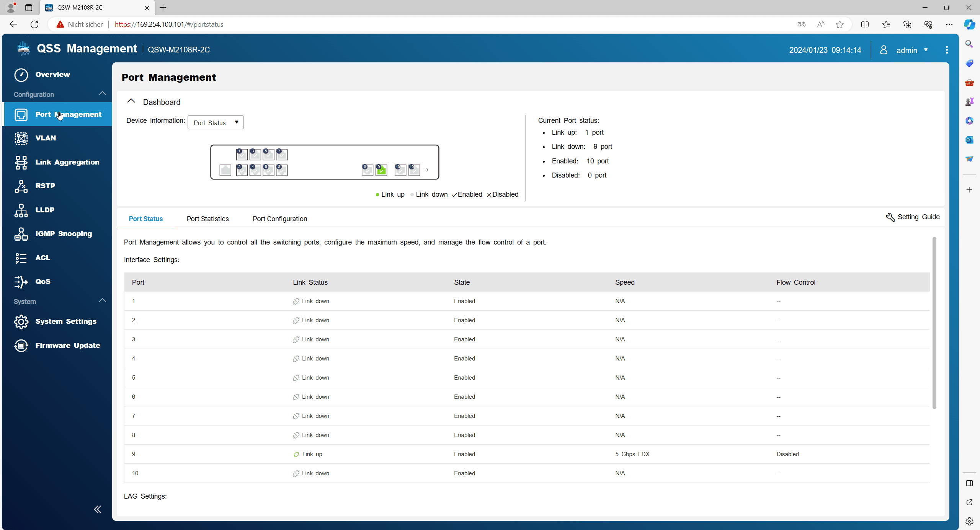980x530 pixels.
Task: Collapse the Dashboard section
Action: [x=131, y=101]
